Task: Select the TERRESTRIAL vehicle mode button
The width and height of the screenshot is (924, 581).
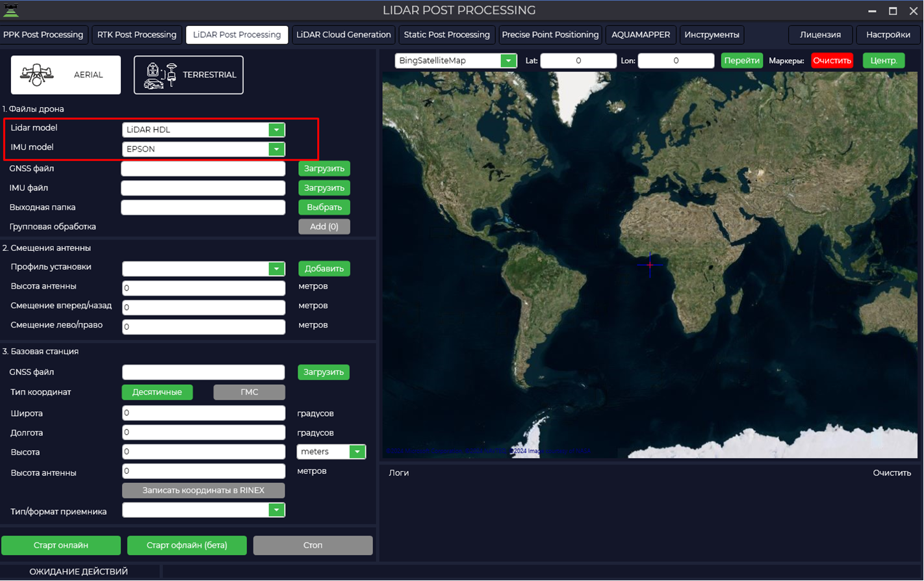Action: (x=188, y=75)
